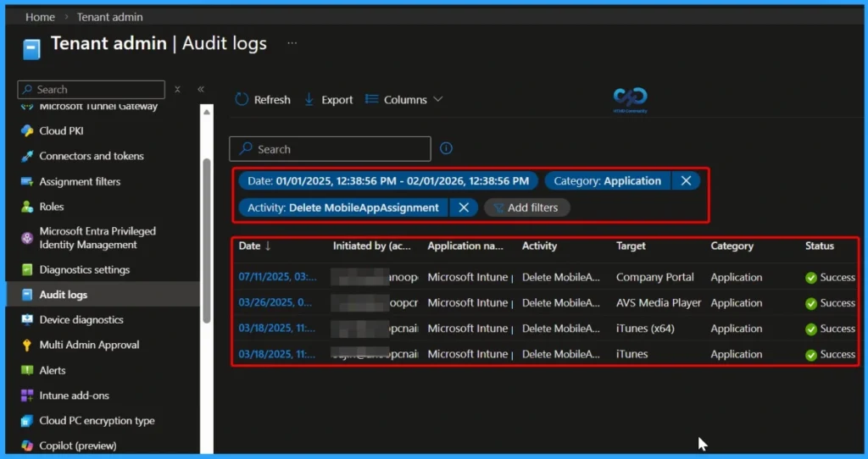
Task: Collapse the sidebar with double chevron
Action: 201,89
